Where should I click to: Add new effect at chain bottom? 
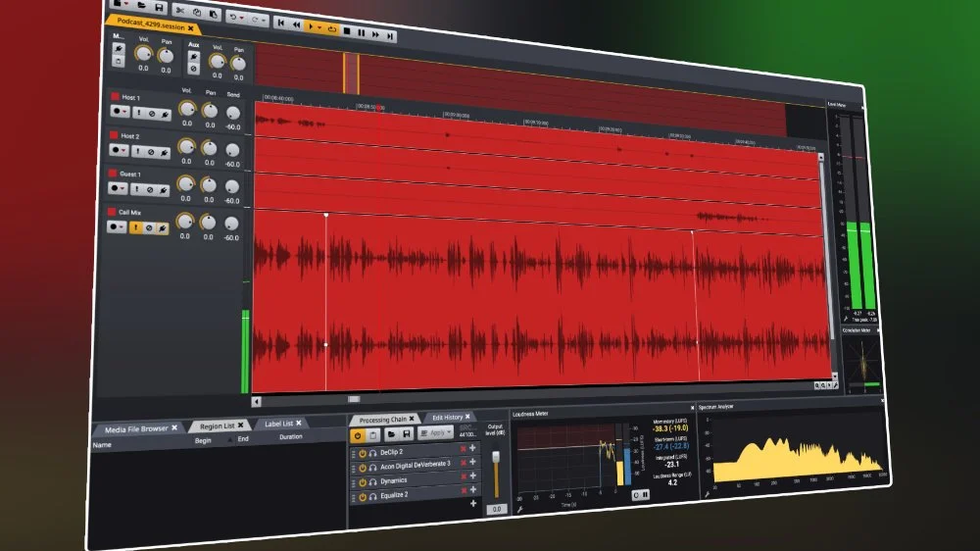pos(473,504)
